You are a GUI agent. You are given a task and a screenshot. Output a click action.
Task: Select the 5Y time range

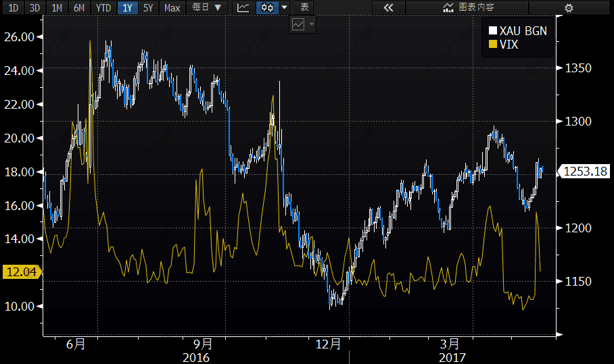(148, 7)
